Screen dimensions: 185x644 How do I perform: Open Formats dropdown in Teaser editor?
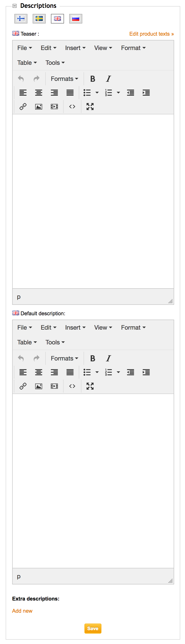click(64, 79)
